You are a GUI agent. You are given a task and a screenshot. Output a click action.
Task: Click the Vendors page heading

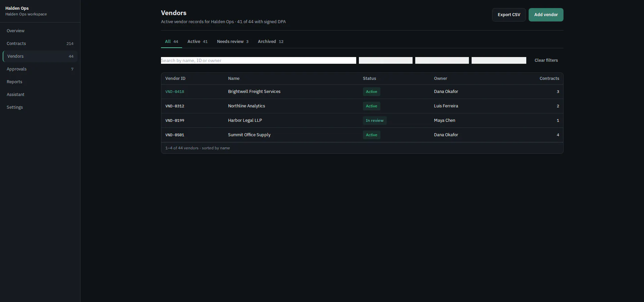point(174,13)
